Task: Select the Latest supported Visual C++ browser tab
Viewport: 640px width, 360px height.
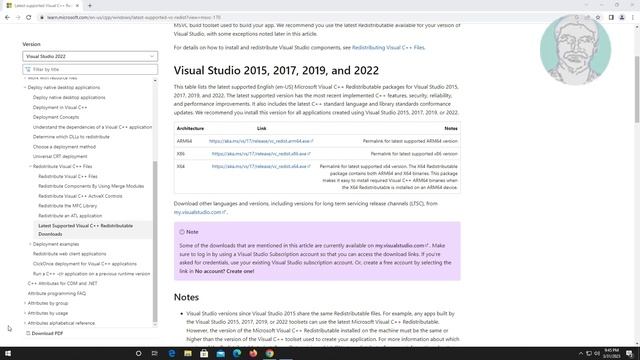Action: tap(42, 6)
